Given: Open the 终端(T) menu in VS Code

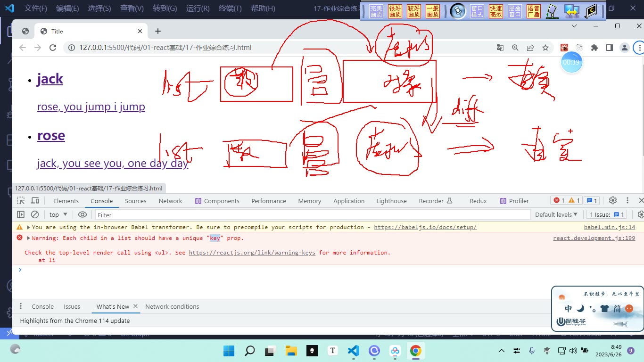Looking at the screenshot, I should 231,8.
